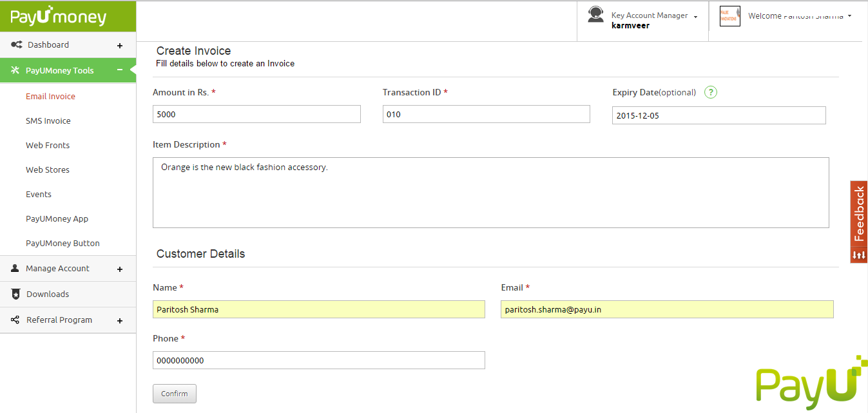Image resolution: width=868 pixels, height=413 pixels.
Task: Open the Email Invoice page
Action: 50,96
